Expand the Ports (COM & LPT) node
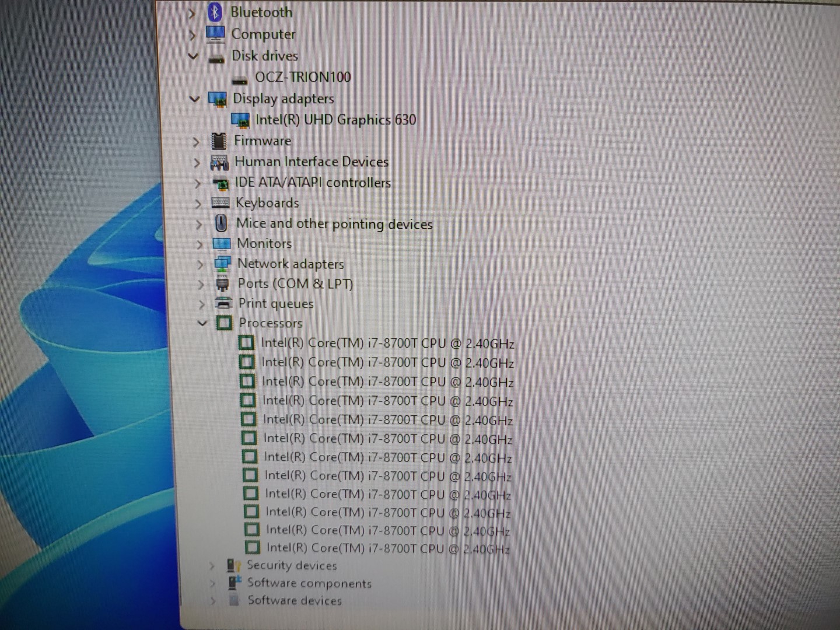840x630 pixels. coord(201,285)
